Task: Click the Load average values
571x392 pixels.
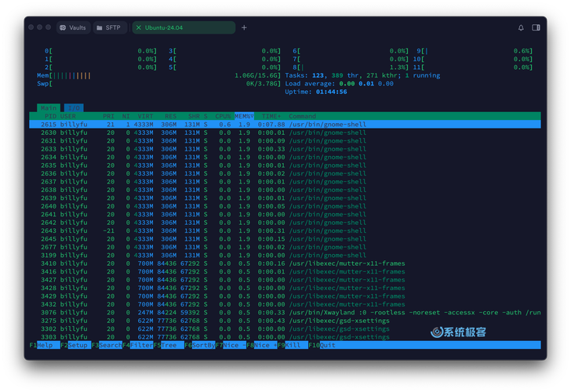Action: [366, 84]
